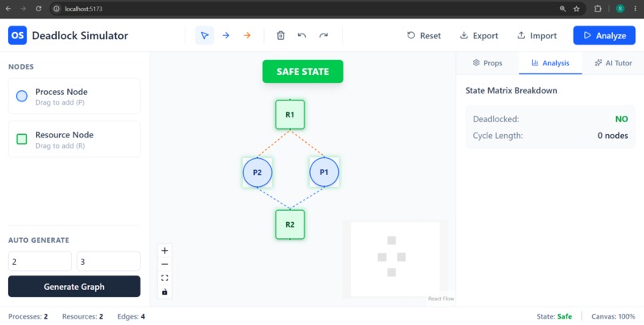Choose the orange assignment edge arrow tool
This screenshot has height=325, width=644.
[247, 35]
